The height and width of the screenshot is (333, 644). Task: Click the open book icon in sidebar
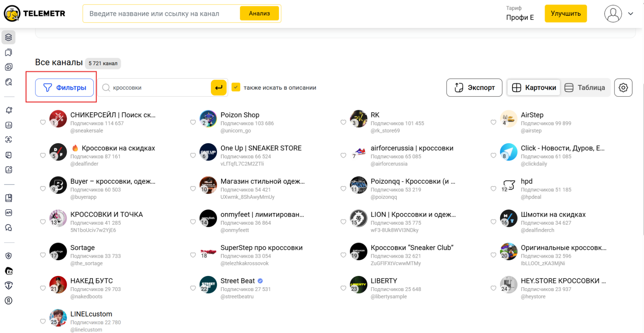pyautogui.click(x=9, y=198)
